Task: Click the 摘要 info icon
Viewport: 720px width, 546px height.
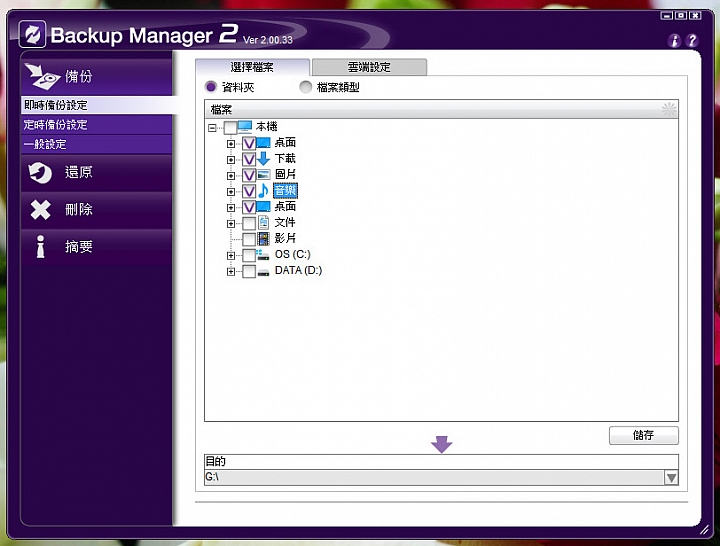Action: point(40,247)
